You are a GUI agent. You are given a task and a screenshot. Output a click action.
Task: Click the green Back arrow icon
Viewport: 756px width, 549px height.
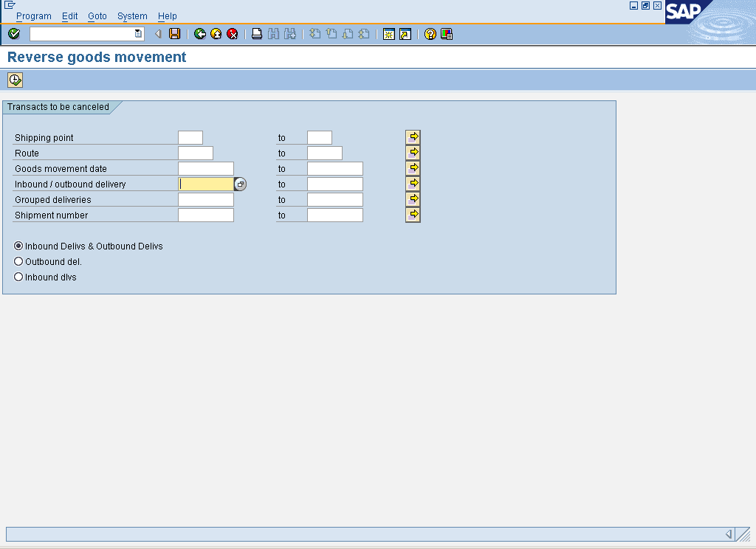click(x=199, y=34)
